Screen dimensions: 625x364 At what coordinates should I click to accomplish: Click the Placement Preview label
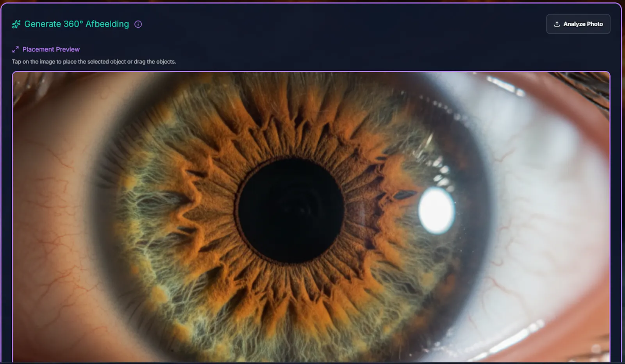tap(51, 49)
